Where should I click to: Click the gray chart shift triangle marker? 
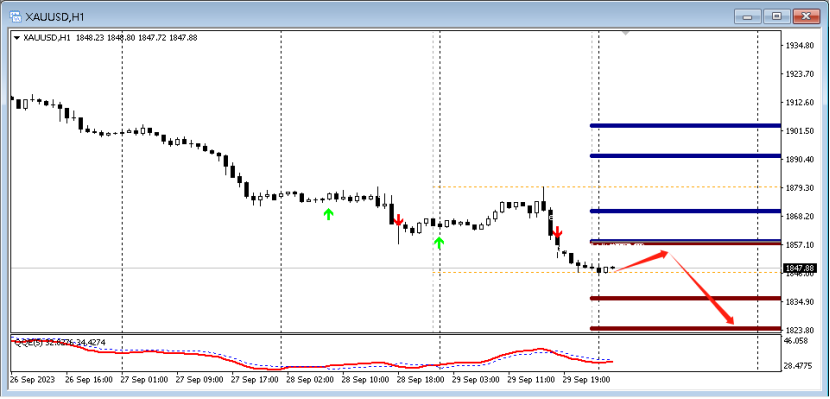click(625, 33)
